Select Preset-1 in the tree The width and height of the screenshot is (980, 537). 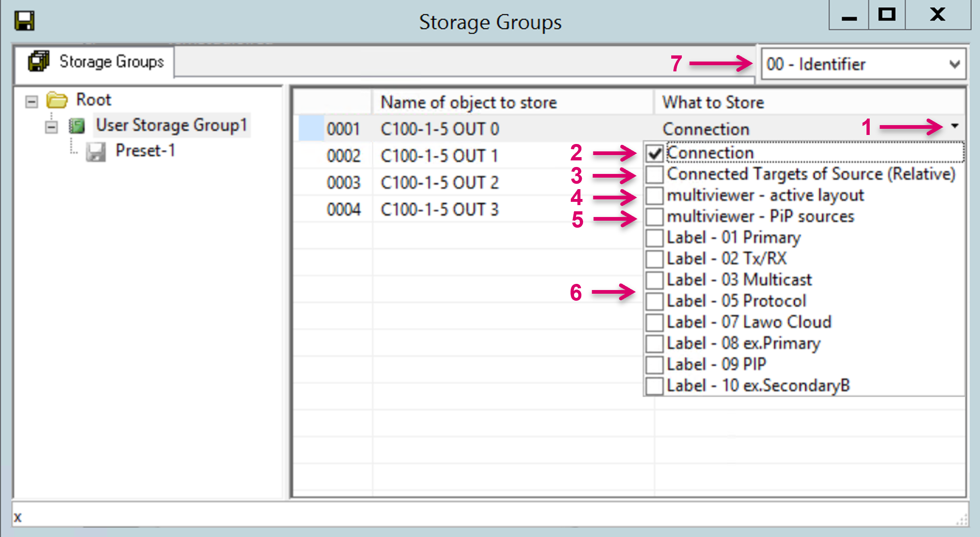[x=145, y=151]
